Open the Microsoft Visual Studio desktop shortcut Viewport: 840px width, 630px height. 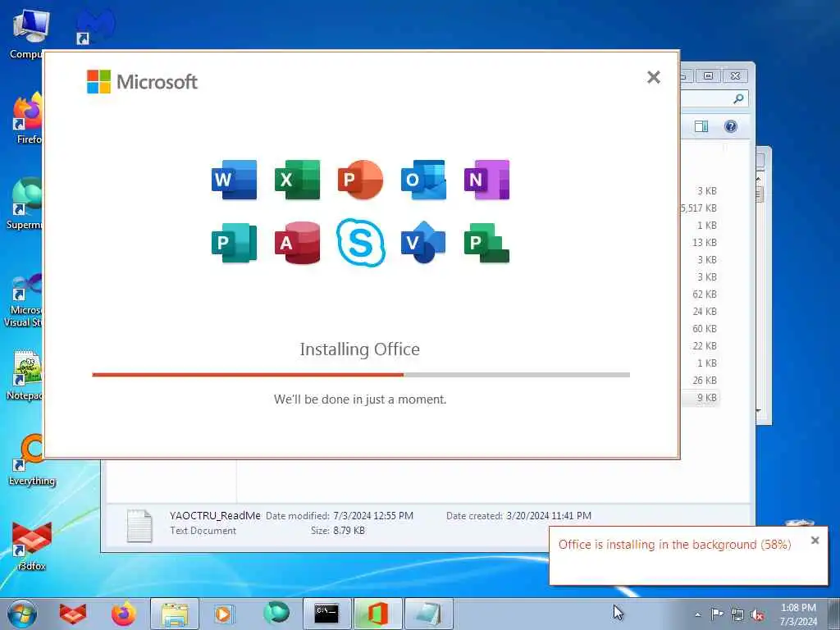click(x=24, y=300)
